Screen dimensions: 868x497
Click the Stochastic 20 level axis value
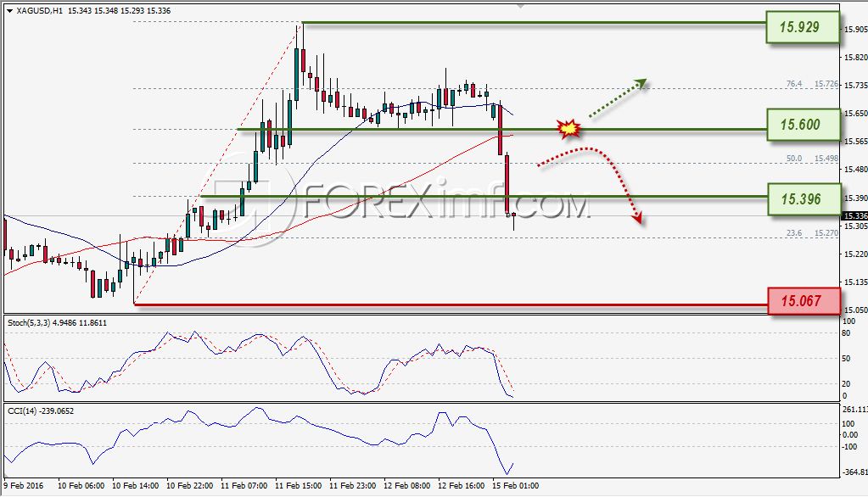point(846,383)
